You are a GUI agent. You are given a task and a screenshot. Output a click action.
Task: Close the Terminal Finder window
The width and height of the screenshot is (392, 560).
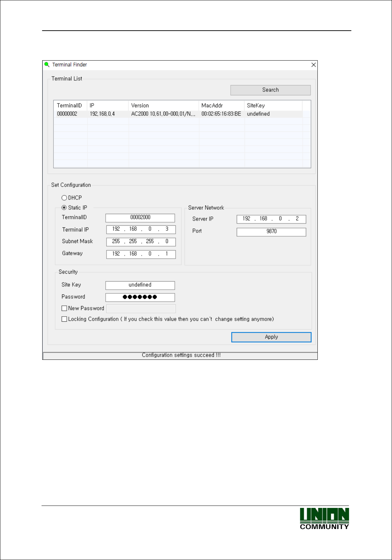(314, 65)
